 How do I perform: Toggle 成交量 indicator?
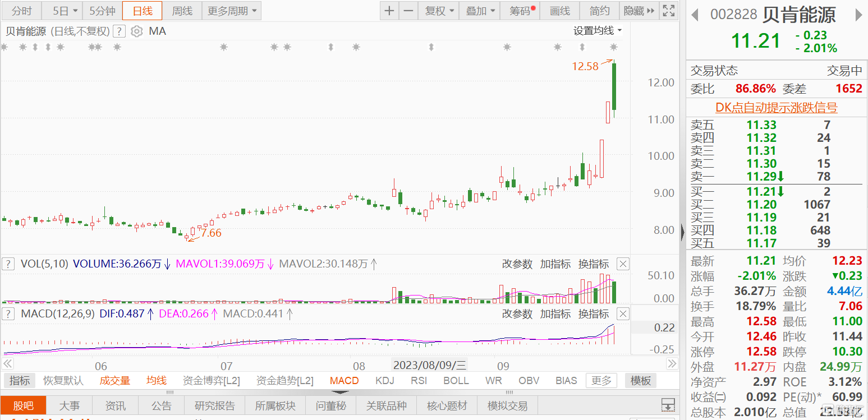[115, 381]
